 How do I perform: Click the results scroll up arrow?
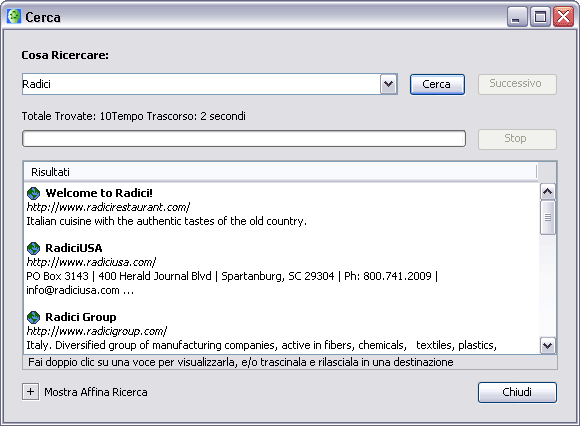pos(547,192)
